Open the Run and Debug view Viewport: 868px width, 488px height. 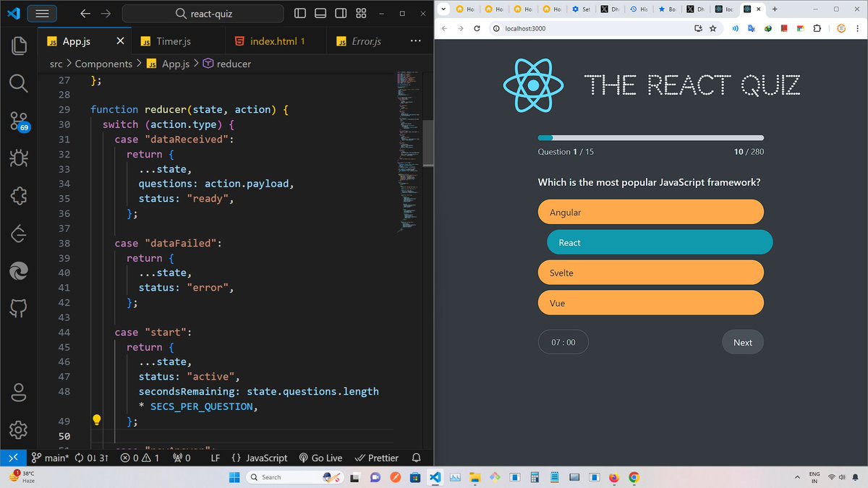(x=19, y=158)
